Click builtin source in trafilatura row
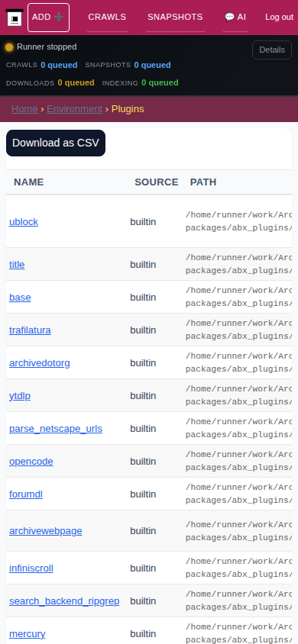Viewport: 298px width, 644px height. coord(143,330)
